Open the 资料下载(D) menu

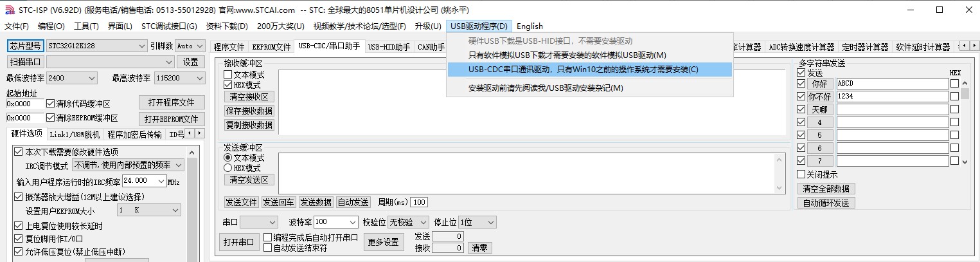(227, 26)
